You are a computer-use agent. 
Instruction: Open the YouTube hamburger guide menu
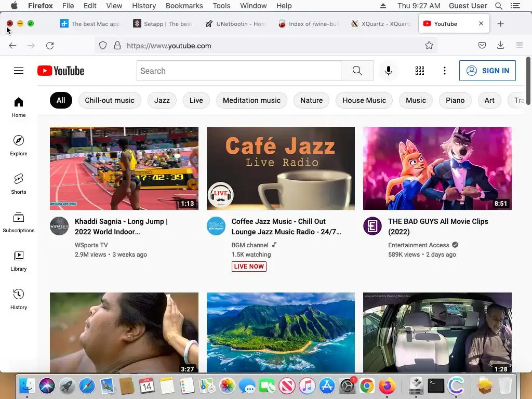pos(19,71)
